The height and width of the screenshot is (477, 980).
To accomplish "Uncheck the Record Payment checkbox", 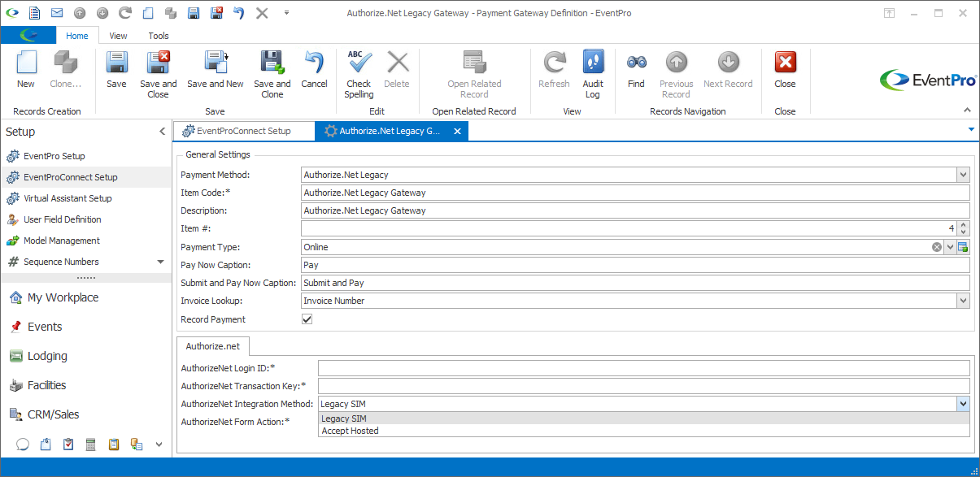I will pos(307,319).
